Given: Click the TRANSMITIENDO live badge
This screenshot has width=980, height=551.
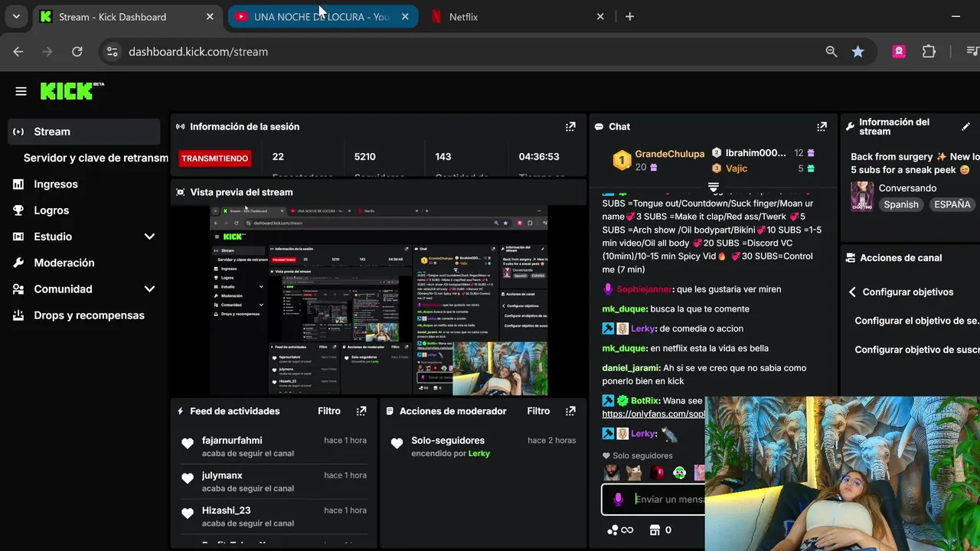Looking at the screenshot, I should point(214,158).
